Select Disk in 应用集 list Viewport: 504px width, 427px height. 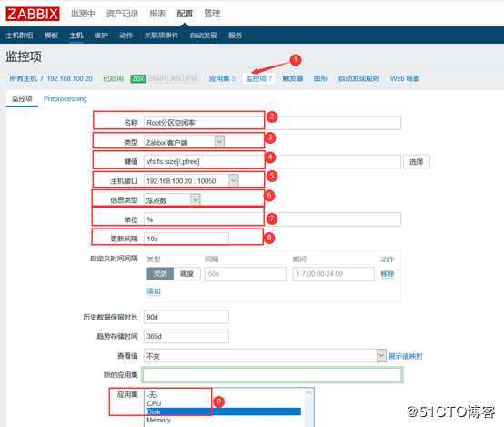pyautogui.click(x=223, y=412)
